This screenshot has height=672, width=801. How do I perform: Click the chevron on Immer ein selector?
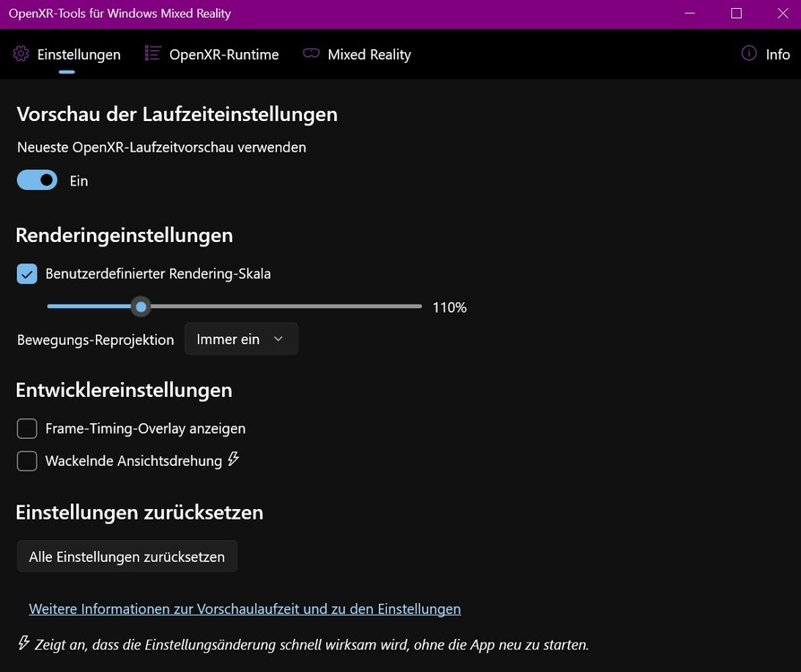click(x=279, y=339)
